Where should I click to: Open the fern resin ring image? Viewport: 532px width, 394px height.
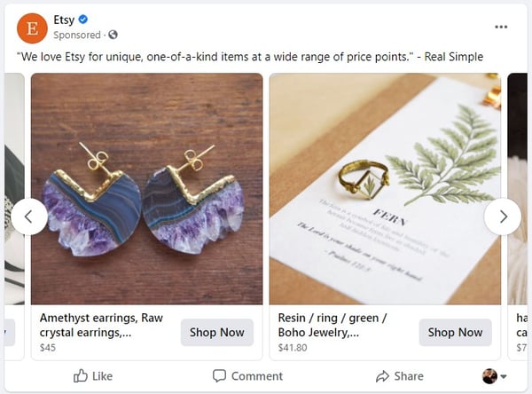[385, 188]
